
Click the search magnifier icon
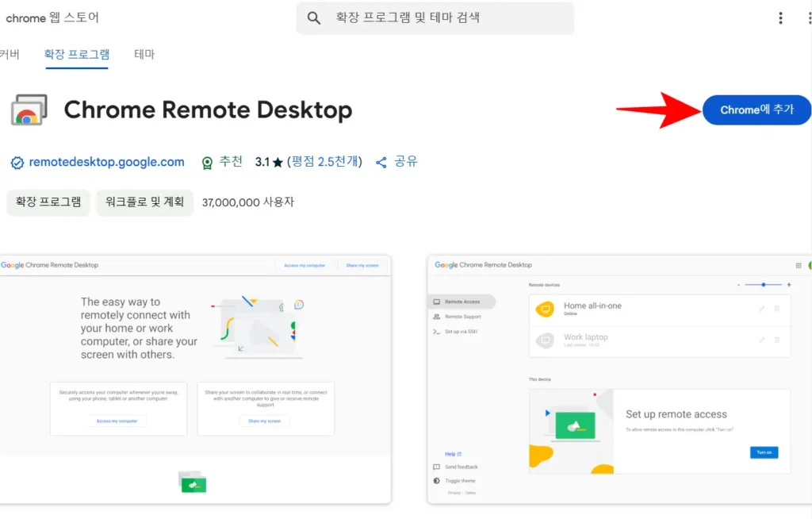[x=313, y=18]
